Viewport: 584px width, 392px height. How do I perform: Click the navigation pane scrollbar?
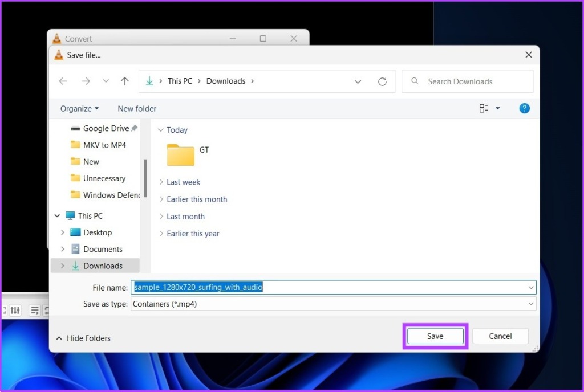(x=145, y=178)
